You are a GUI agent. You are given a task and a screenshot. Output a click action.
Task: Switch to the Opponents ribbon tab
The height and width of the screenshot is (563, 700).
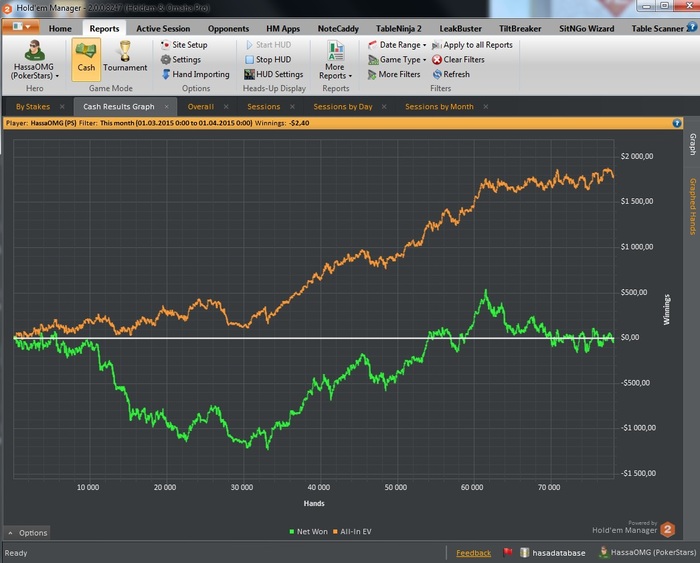[228, 29]
